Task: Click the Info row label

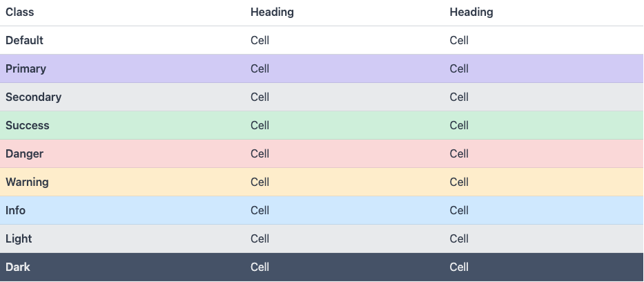Action: 15,211
